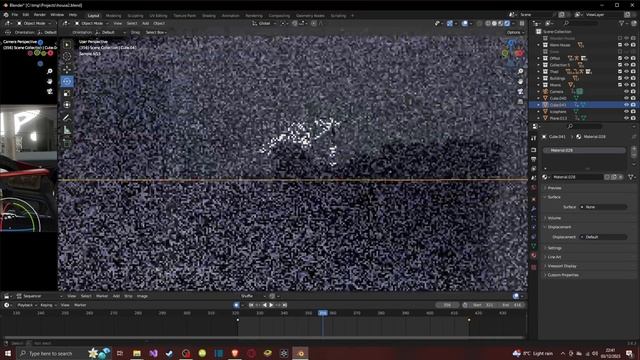The image size is (640, 360).
Task: Click the zoom magnifier in main viewport
Action: tap(520, 71)
